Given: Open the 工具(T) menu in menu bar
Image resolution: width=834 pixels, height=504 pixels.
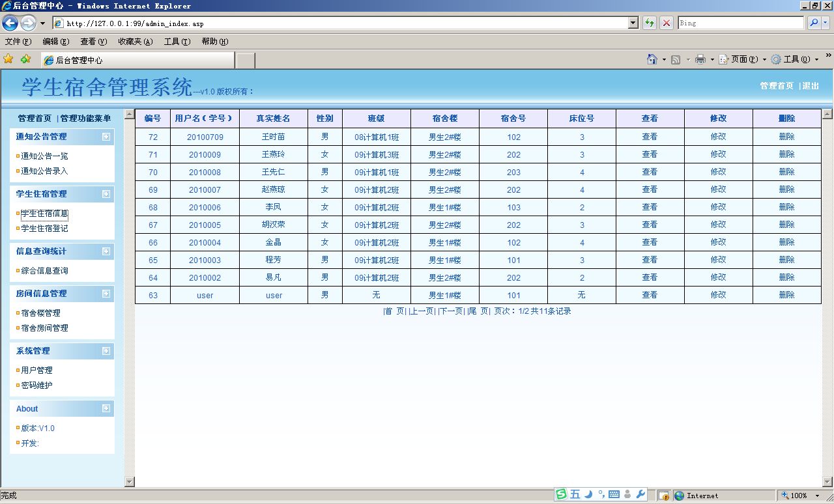Looking at the screenshot, I should pos(177,42).
